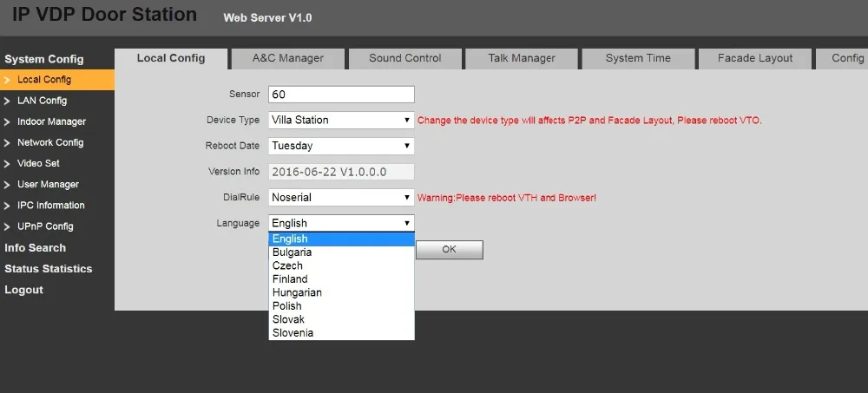Screen dimensions: 868x393
Task: Open the System Time tab
Action: 638,58
